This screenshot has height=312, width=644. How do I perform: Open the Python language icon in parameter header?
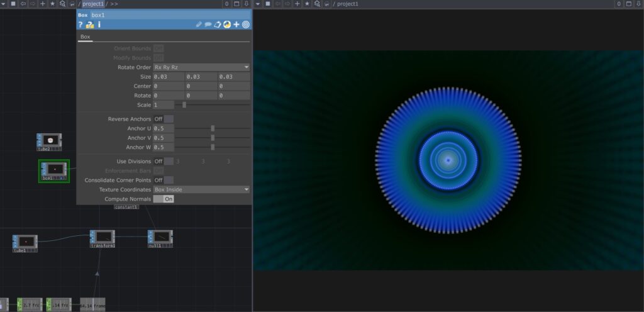tap(226, 25)
